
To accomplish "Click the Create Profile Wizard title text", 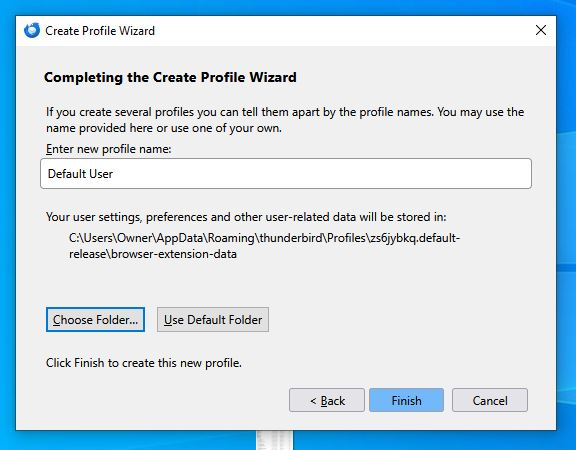I will pyautogui.click(x=100, y=31).
